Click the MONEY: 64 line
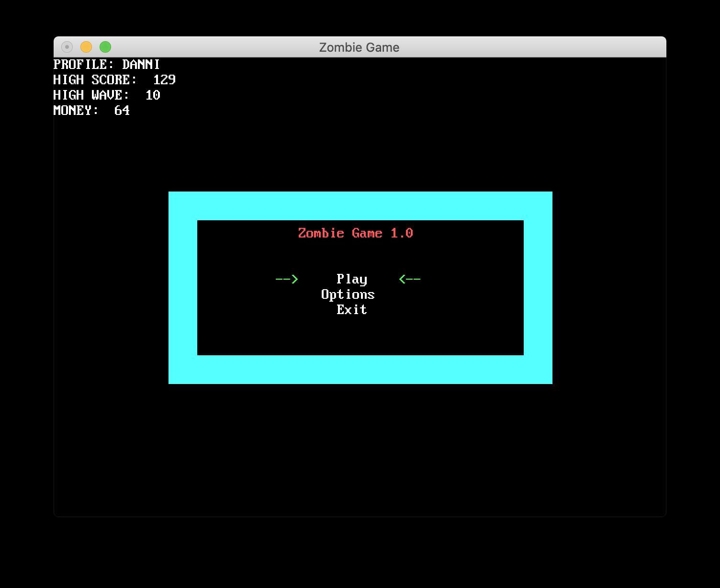This screenshot has width=720, height=588. pos(91,110)
